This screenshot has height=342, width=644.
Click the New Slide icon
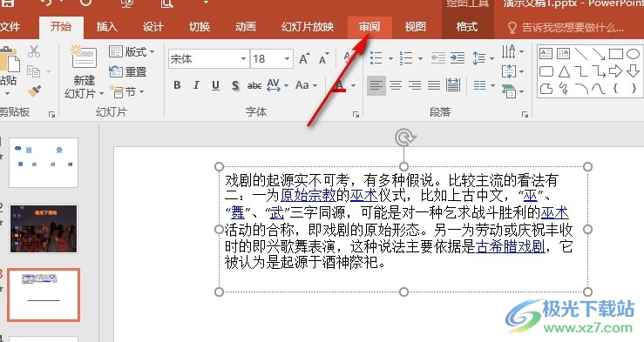coord(84,57)
